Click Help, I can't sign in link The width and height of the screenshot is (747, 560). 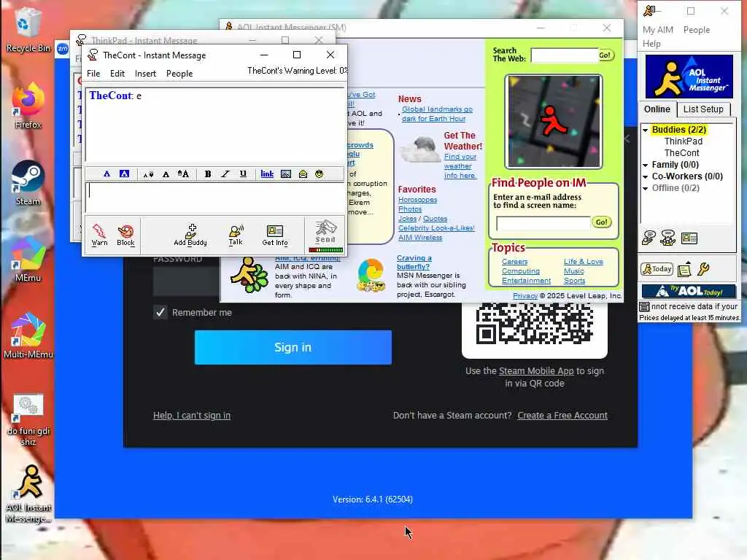192,415
